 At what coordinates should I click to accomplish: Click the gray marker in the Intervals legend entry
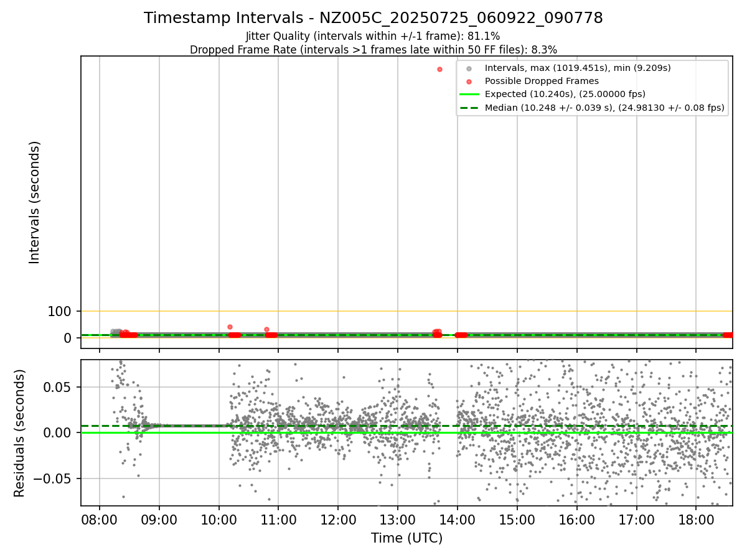[469, 68]
